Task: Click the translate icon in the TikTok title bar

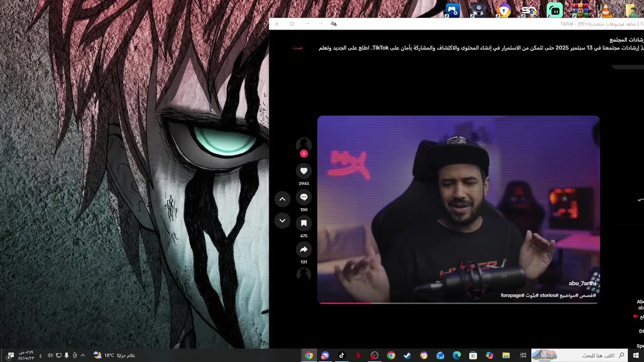Action: 334,24
